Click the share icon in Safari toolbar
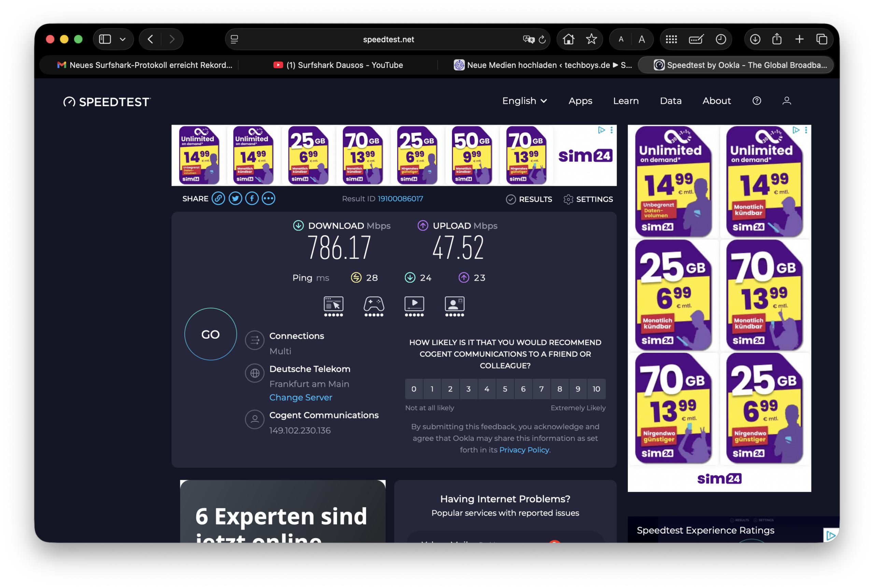The image size is (874, 588). pos(777,39)
